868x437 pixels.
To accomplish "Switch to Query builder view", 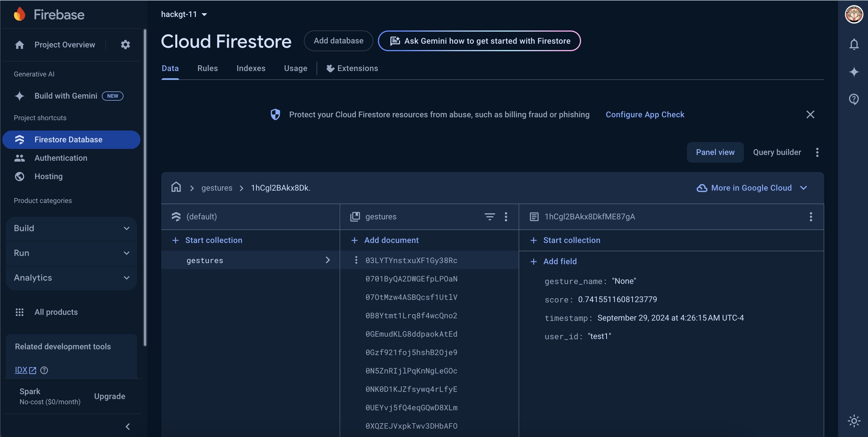I will 777,152.
